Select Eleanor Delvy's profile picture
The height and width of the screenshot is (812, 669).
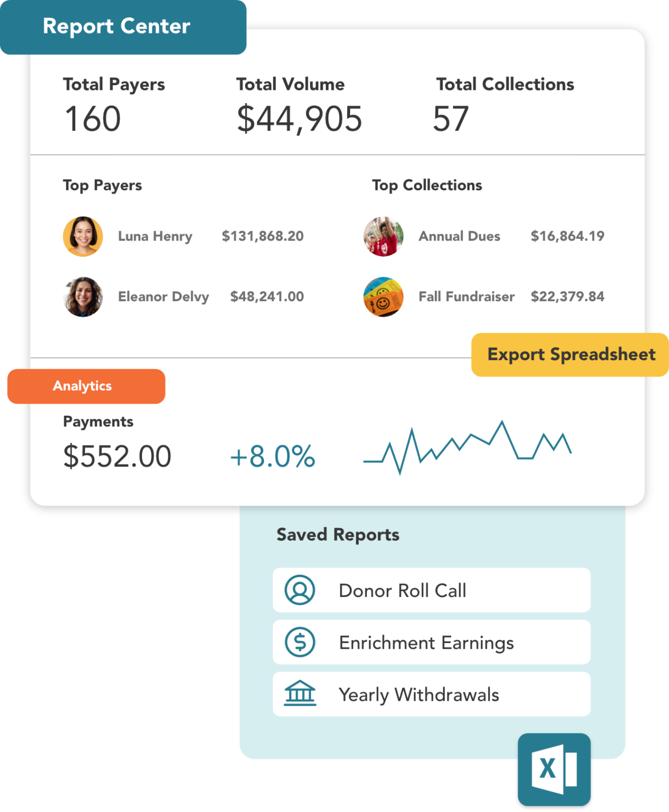tap(83, 297)
